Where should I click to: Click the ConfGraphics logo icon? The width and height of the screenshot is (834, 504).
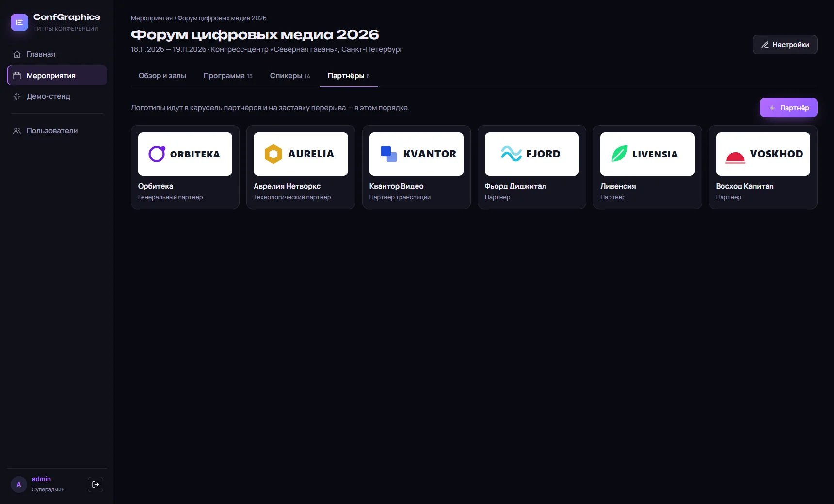click(x=19, y=22)
